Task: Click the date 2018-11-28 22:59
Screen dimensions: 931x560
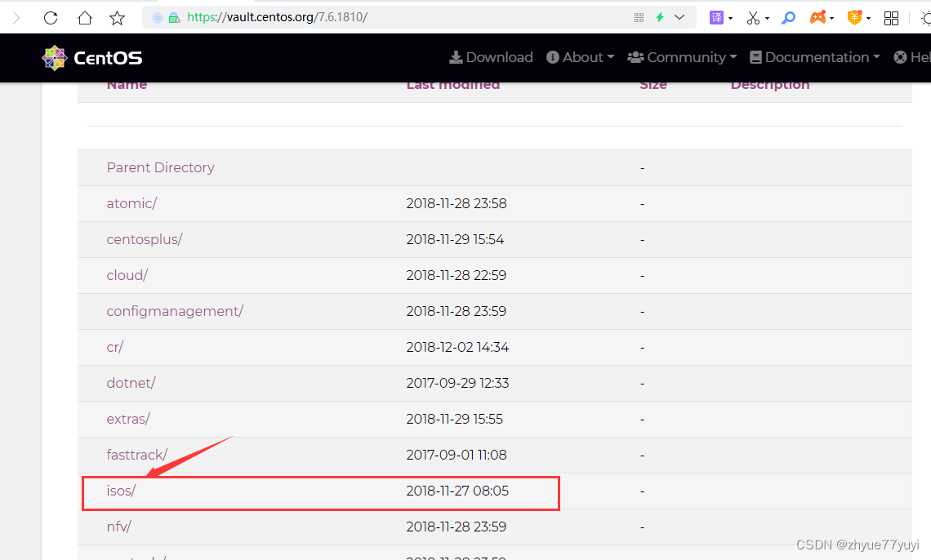Action: (456, 275)
